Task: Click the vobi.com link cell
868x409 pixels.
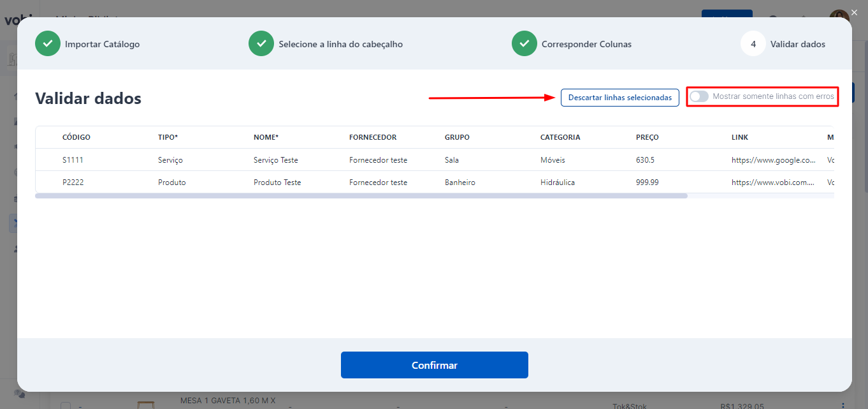Action: click(x=773, y=182)
